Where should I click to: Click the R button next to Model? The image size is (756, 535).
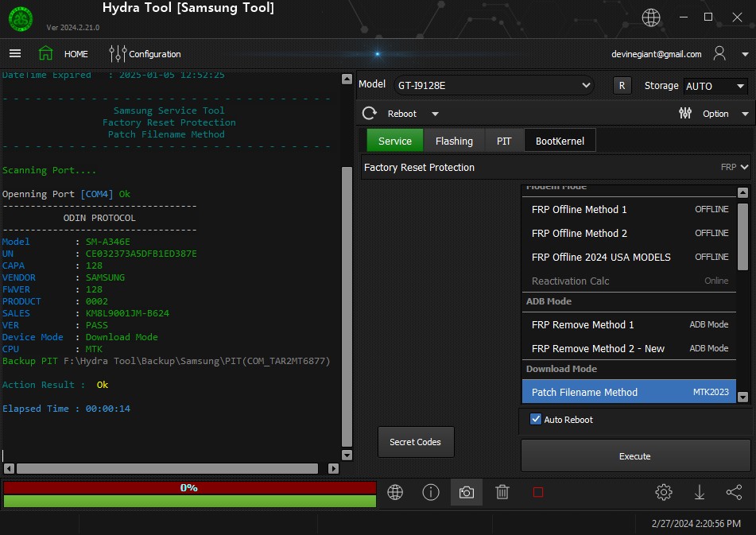[622, 86]
